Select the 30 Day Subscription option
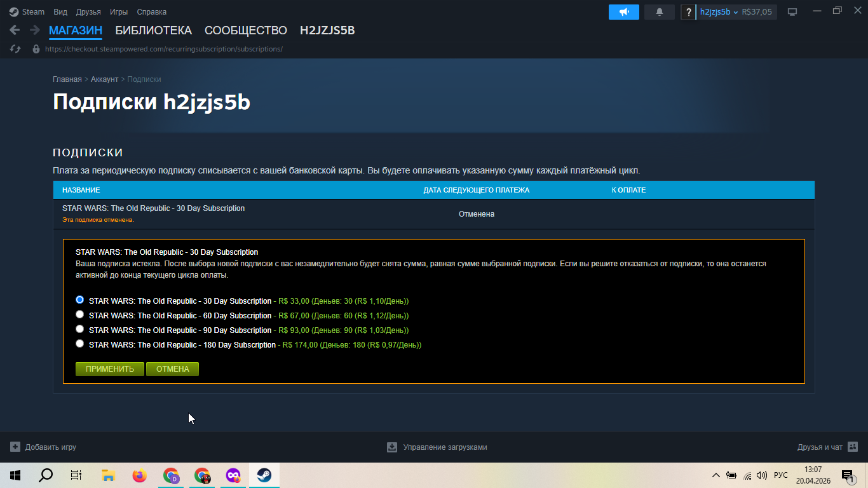The image size is (868, 488). tap(79, 299)
